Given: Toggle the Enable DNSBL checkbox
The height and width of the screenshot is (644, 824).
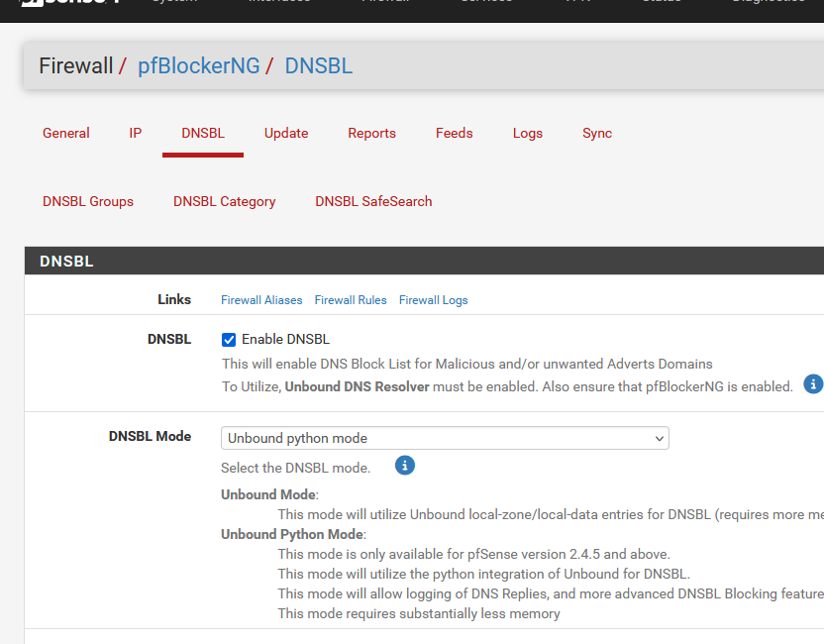Looking at the screenshot, I should click(x=229, y=340).
